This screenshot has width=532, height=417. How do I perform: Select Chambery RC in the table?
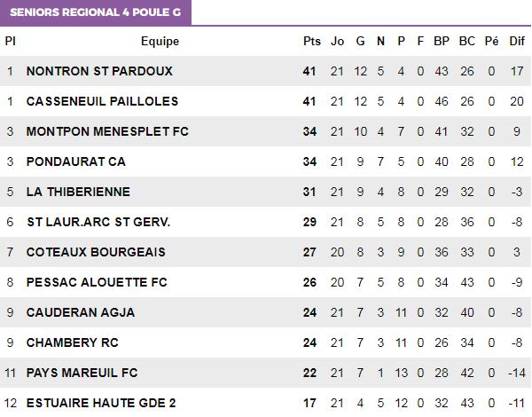pos(73,342)
